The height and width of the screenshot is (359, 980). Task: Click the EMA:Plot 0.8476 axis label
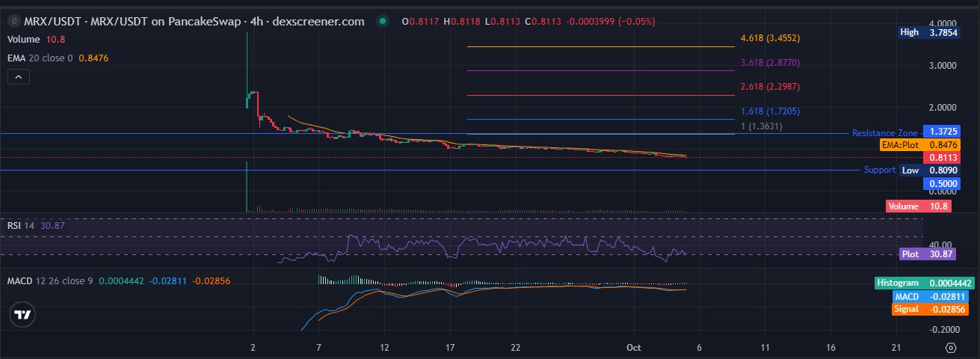click(919, 144)
